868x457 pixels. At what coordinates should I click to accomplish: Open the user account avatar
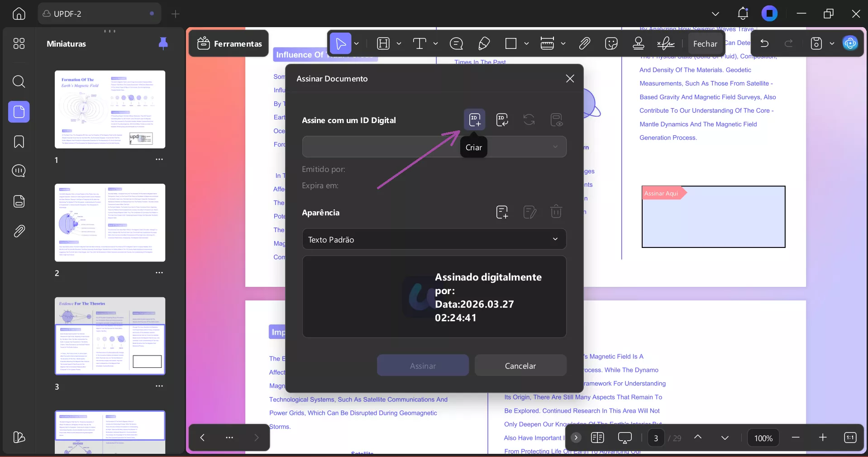point(770,14)
